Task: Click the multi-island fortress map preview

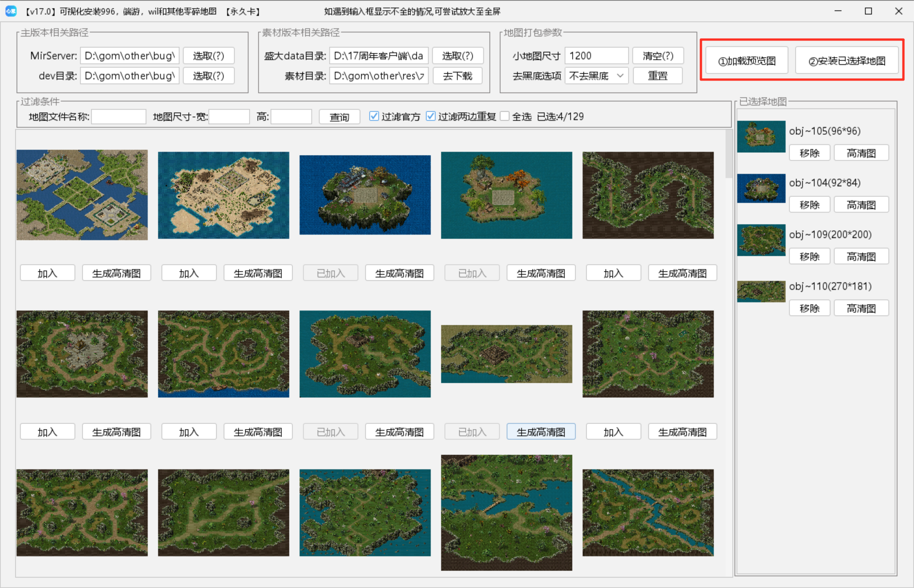Action: click(x=82, y=195)
